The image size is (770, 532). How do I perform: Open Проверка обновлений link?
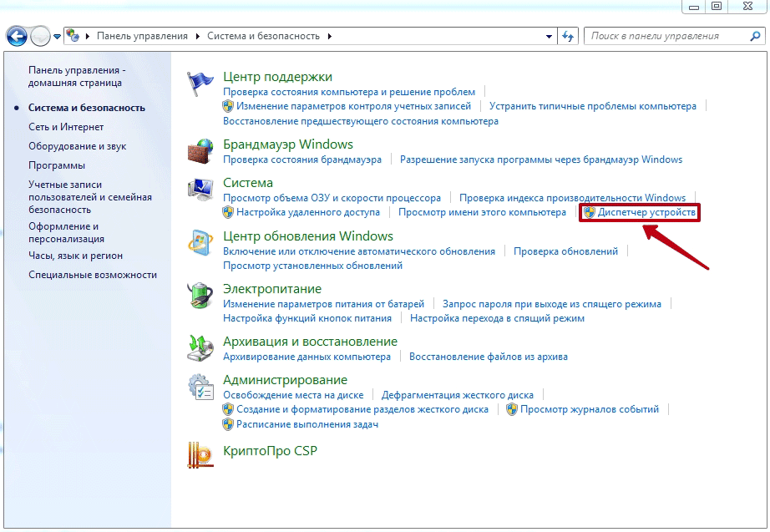(565, 251)
